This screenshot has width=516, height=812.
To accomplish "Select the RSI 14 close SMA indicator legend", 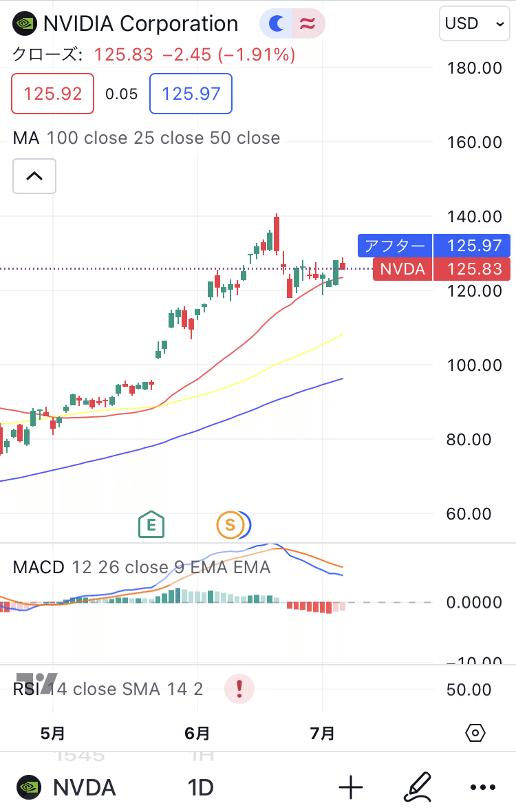I will 107,689.
